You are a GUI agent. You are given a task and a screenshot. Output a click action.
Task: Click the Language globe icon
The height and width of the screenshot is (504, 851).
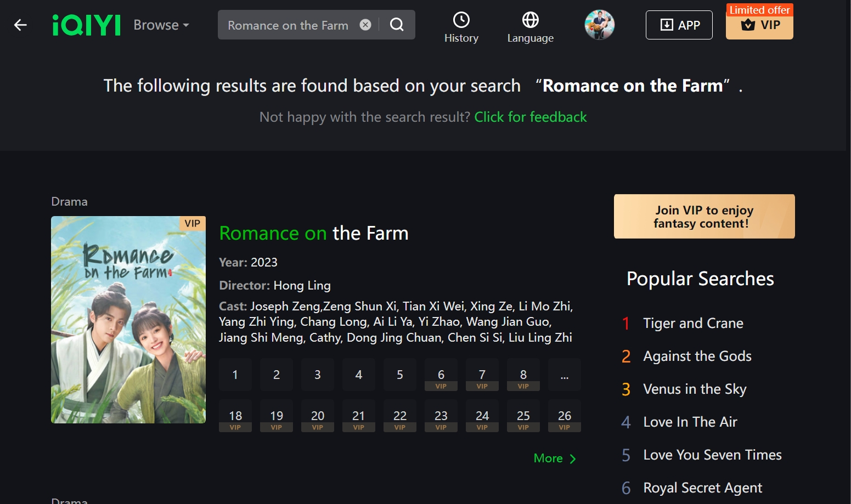click(x=529, y=25)
